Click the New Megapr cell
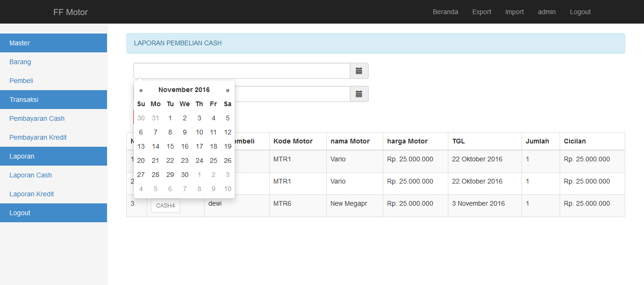The image size is (644, 285). [x=355, y=206]
